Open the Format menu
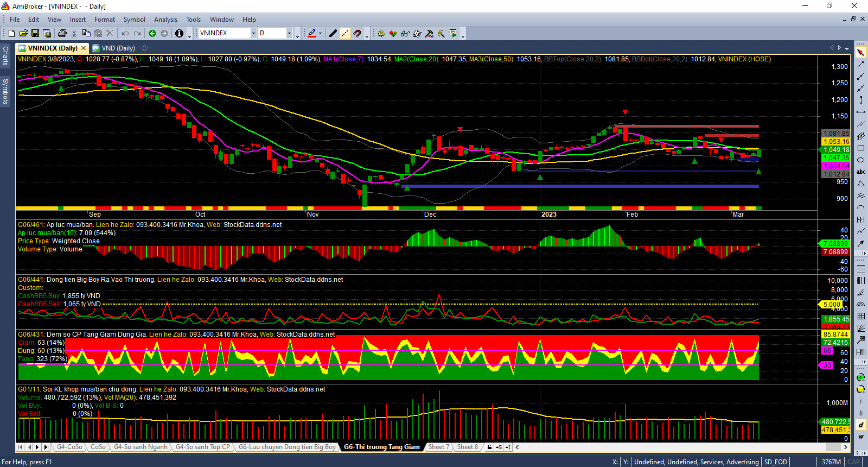The image size is (868, 467). click(105, 19)
